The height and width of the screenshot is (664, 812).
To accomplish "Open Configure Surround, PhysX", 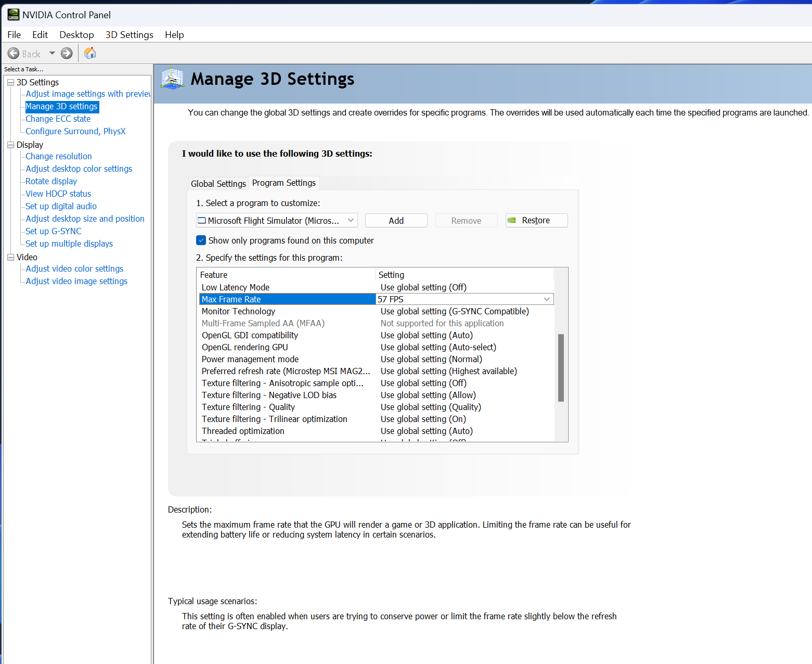I will pos(76,131).
